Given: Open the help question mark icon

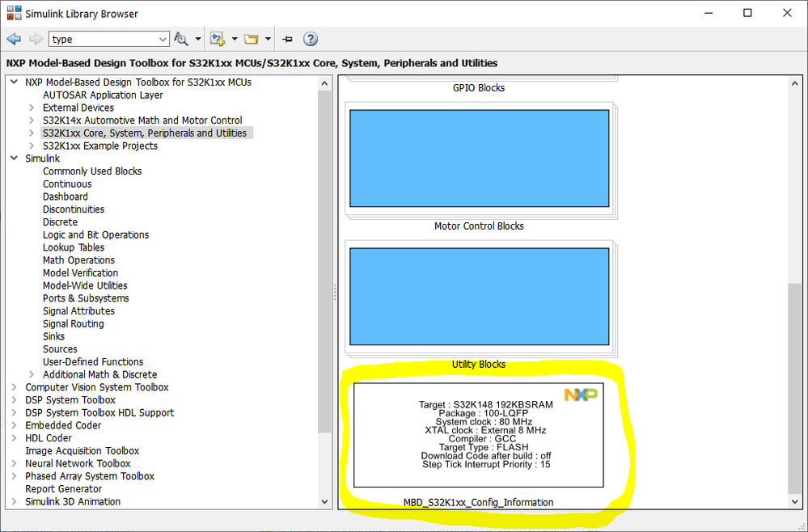Looking at the screenshot, I should (311, 39).
